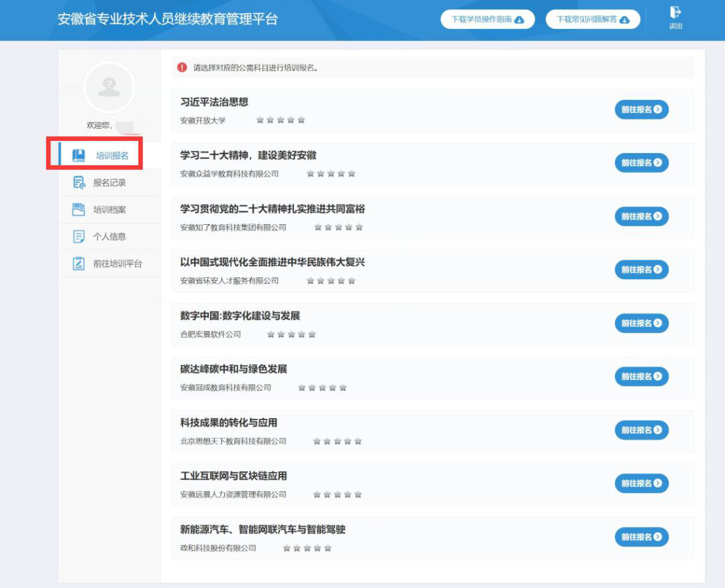Viewport: 725px width, 588px height.
Task: Register for 学习二十大精神，建设美好安徽
Action: (x=641, y=162)
